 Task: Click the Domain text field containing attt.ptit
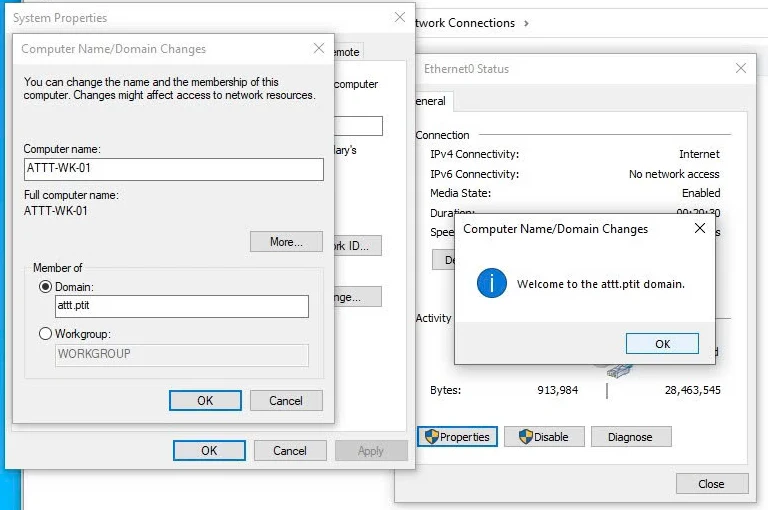[x=182, y=306]
